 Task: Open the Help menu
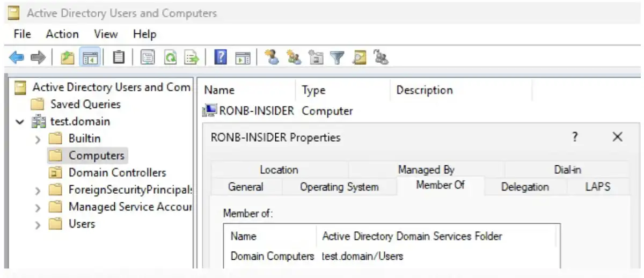tap(144, 34)
